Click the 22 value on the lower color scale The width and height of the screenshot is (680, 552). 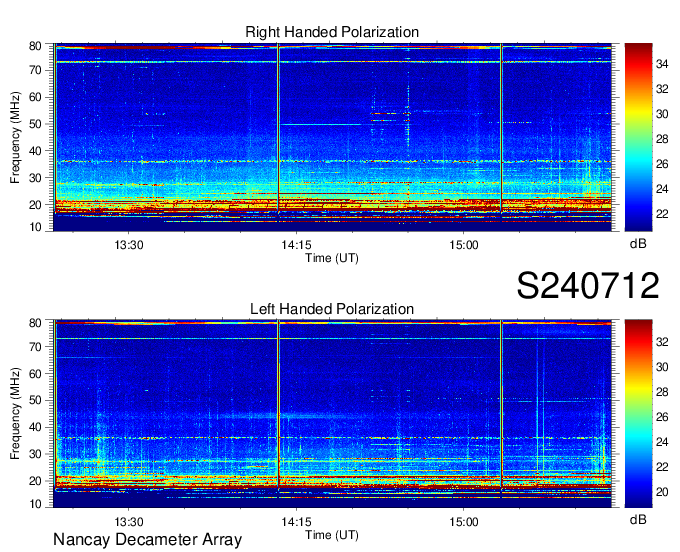[x=662, y=467]
